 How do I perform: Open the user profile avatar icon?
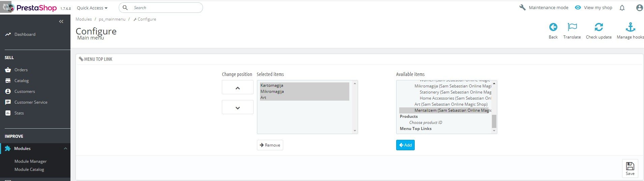pos(639,8)
